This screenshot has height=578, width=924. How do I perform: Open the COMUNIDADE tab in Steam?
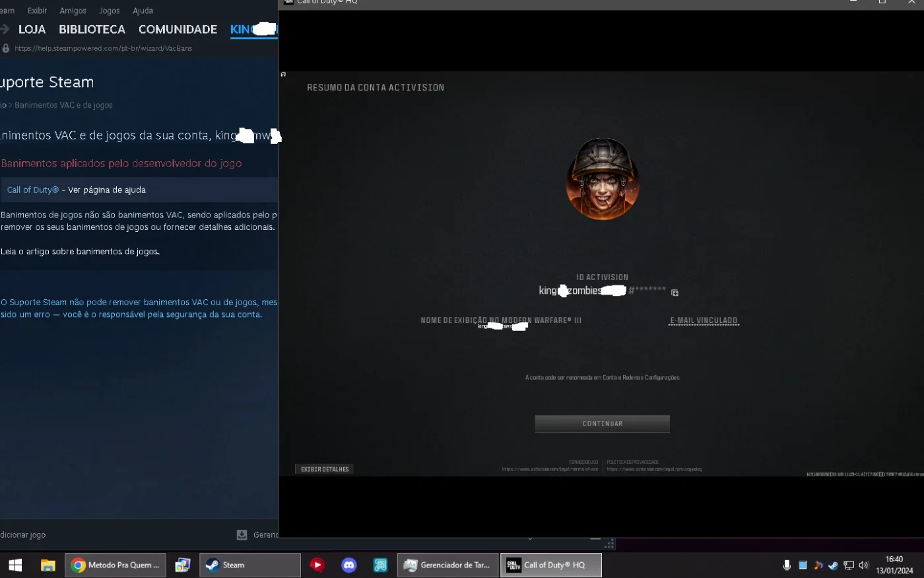coord(178,29)
